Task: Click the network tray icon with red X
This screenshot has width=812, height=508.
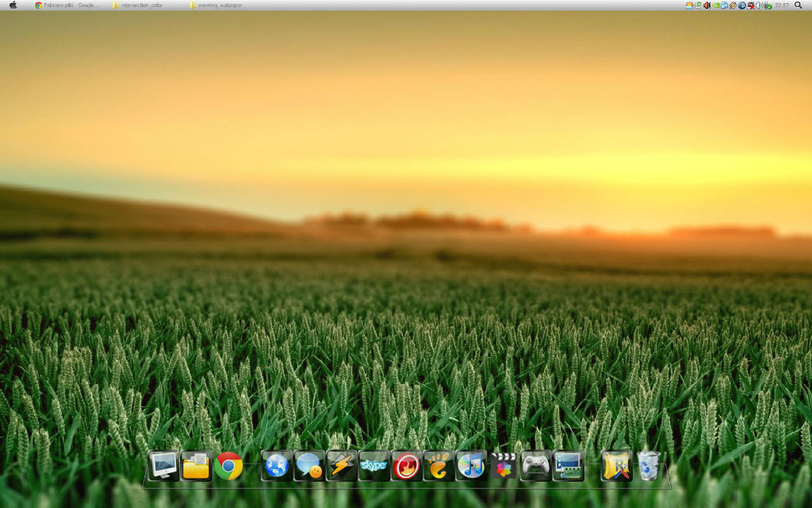Action: pos(751,6)
